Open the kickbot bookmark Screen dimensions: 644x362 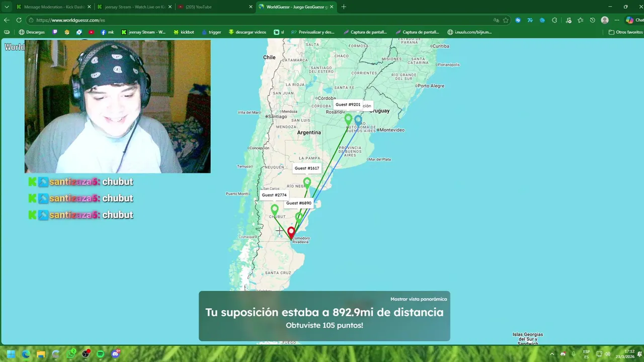(x=184, y=32)
